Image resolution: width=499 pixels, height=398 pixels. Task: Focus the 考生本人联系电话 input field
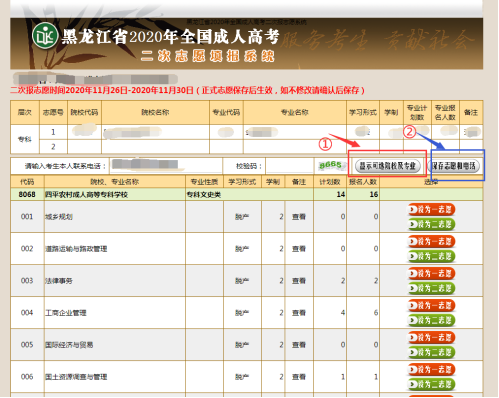(166, 166)
